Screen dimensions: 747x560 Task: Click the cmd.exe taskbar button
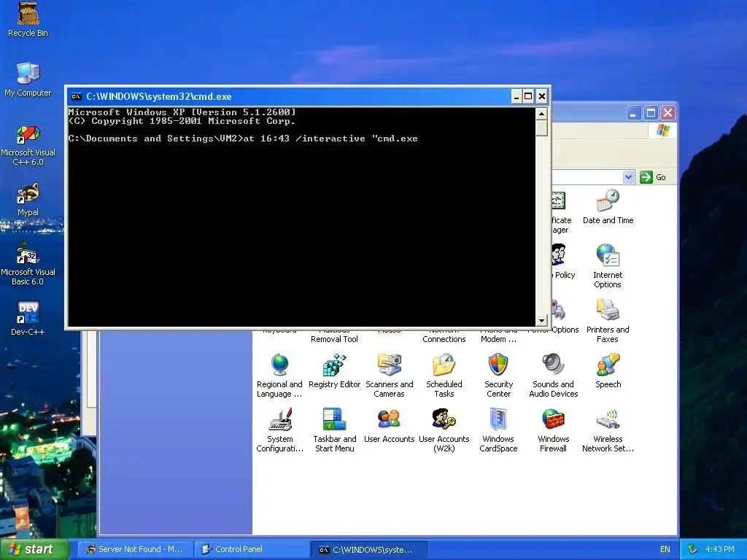point(368,549)
